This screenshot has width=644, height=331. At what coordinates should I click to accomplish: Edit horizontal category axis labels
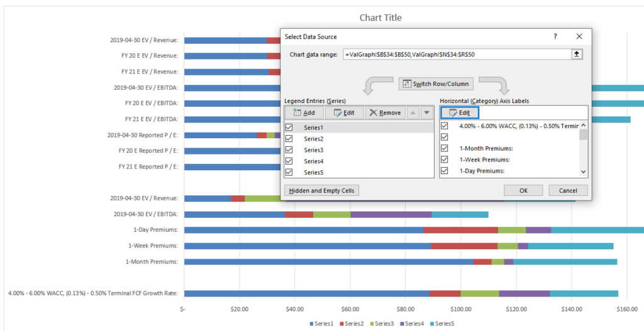[x=460, y=113]
